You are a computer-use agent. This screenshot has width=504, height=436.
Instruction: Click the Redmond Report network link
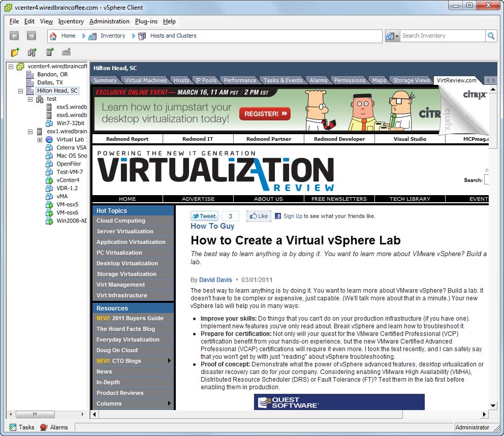point(128,139)
